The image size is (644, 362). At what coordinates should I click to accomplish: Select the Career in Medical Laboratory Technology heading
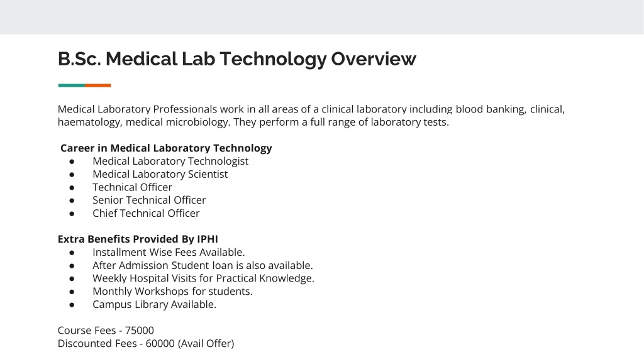click(166, 148)
